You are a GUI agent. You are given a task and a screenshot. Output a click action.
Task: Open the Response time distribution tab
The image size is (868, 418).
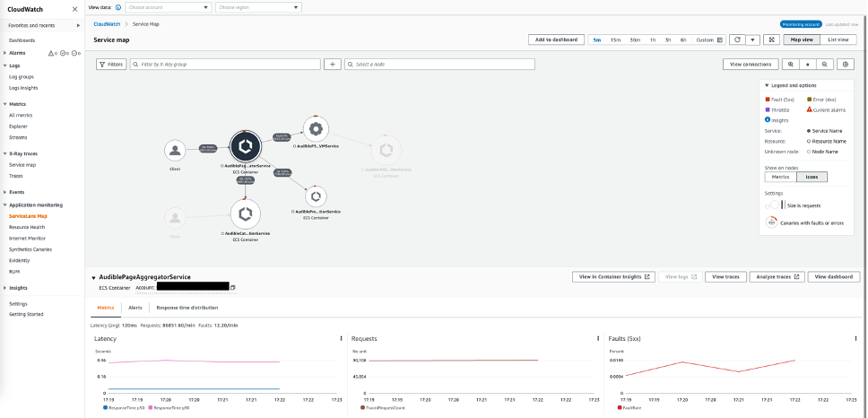187,308
